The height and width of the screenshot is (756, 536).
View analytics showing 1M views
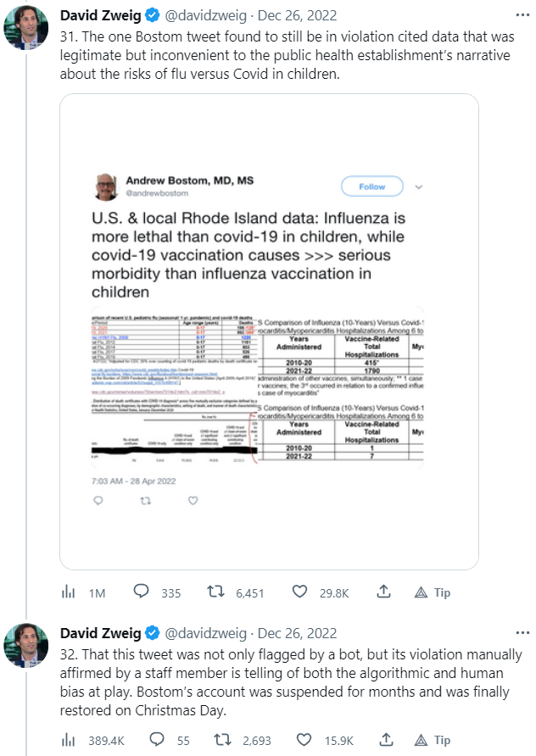(70, 592)
